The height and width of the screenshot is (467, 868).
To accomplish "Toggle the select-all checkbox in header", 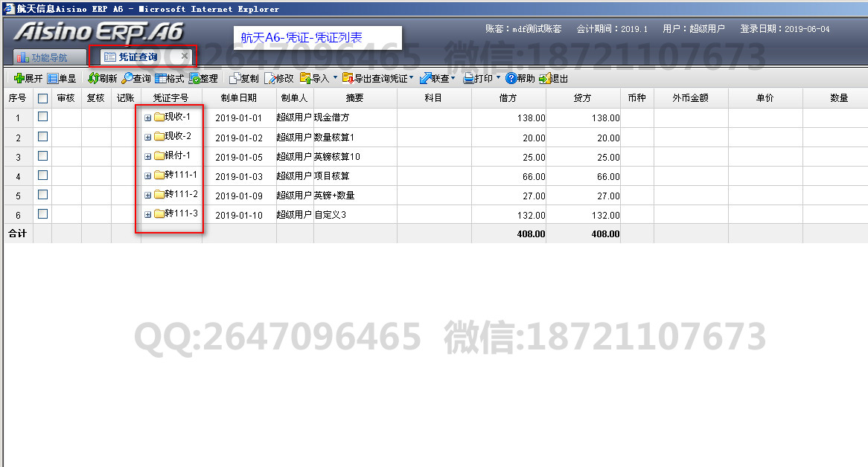I will tap(42, 98).
